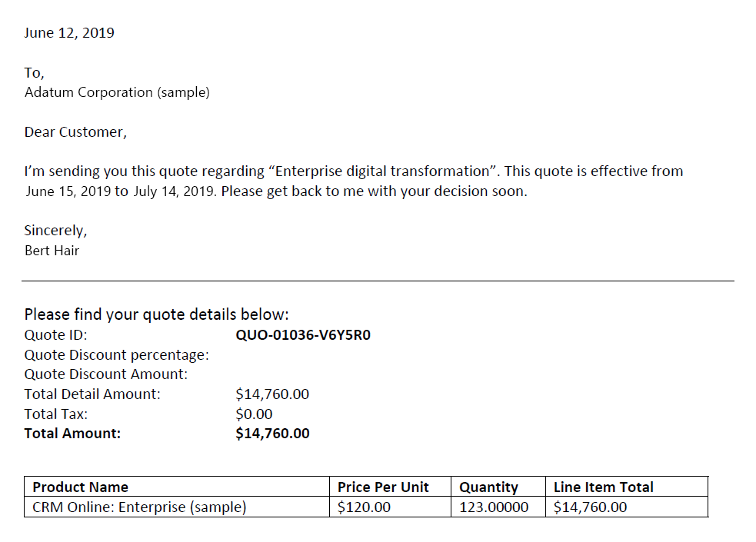Click the Dear Customer salutation
Image resolution: width=756 pixels, height=542 pixels.
(75, 132)
